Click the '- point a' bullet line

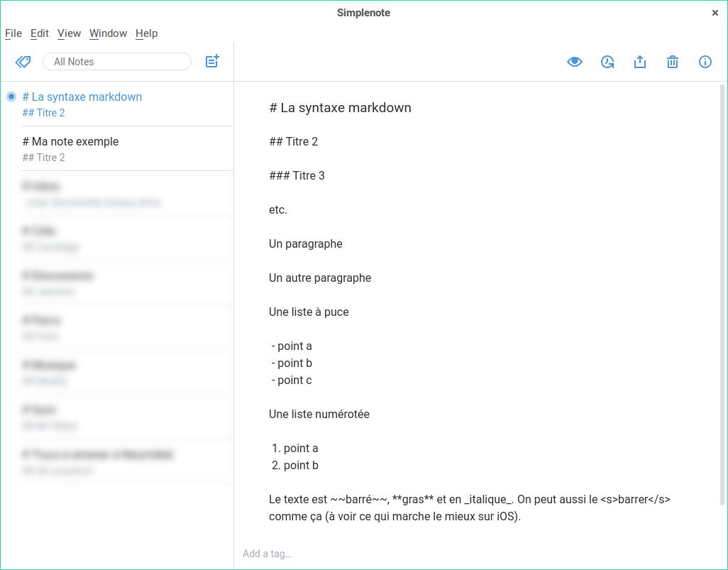pyautogui.click(x=292, y=346)
